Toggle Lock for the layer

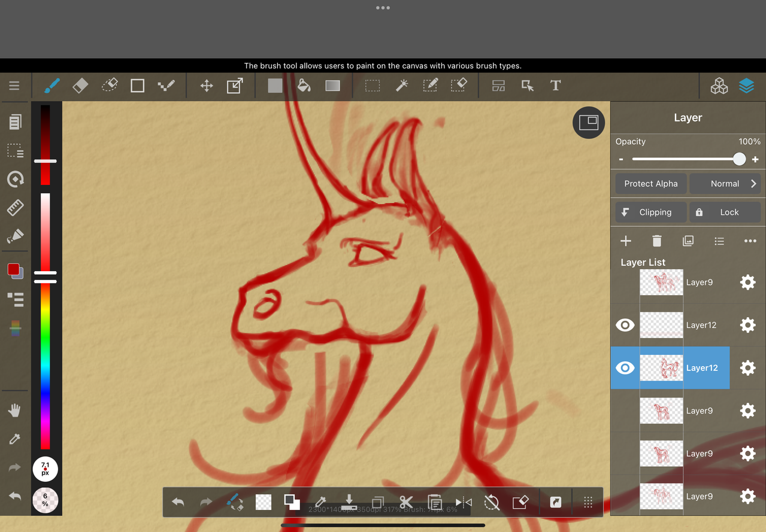click(x=725, y=212)
